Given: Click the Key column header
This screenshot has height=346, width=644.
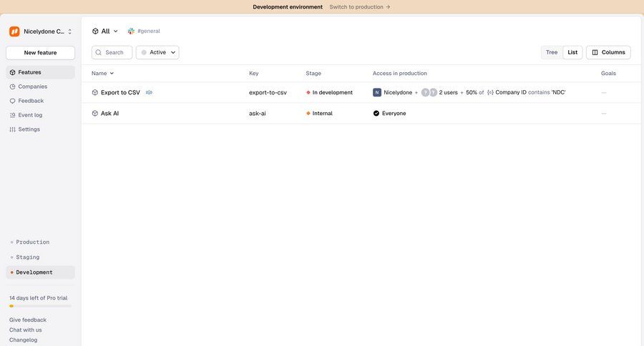Looking at the screenshot, I should point(254,74).
